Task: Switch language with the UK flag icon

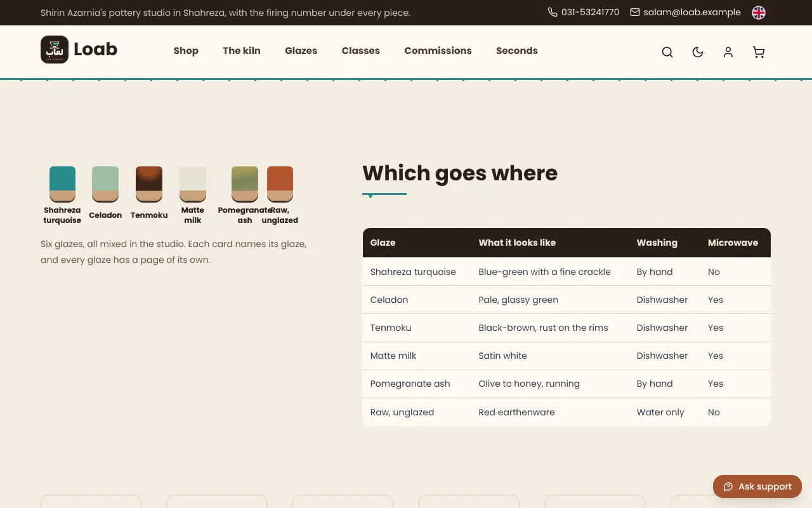Action: pyautogui.click(x=759, y=13)
